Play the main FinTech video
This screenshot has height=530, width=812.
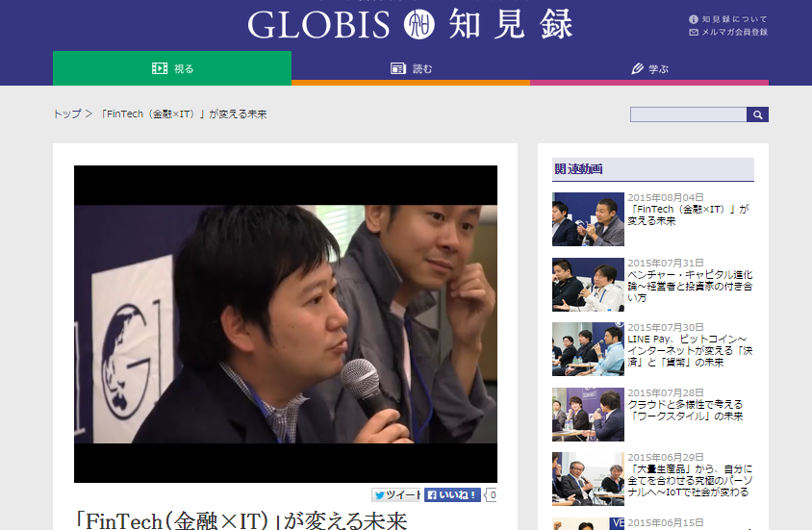point(286,324)
